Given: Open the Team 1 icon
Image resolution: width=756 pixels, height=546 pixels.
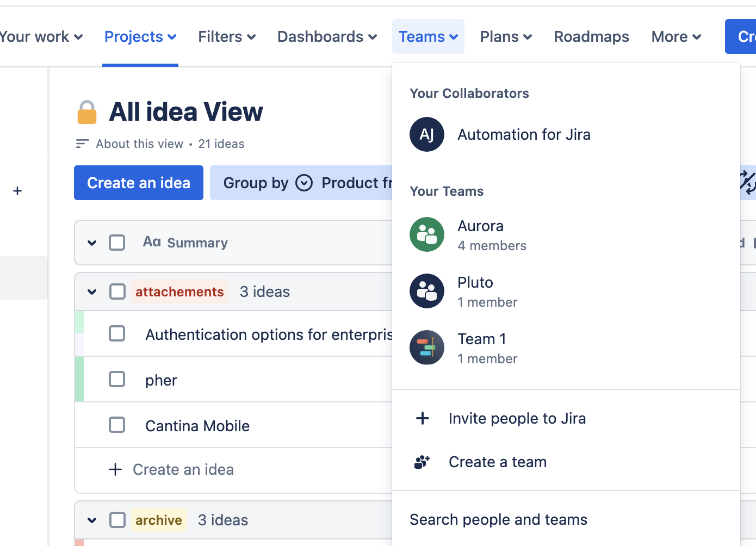Looking at the screenshot, I should (427, 348).
